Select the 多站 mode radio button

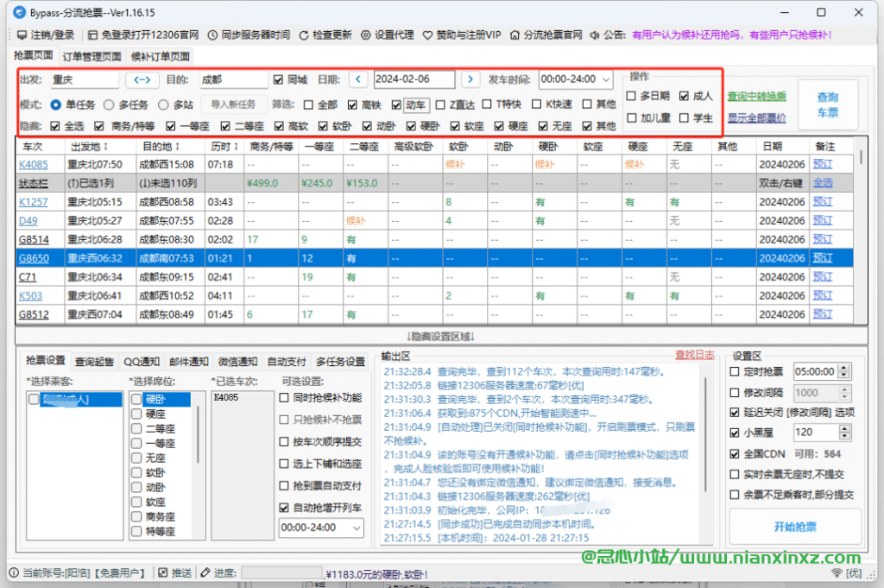[x=163, y=104]
